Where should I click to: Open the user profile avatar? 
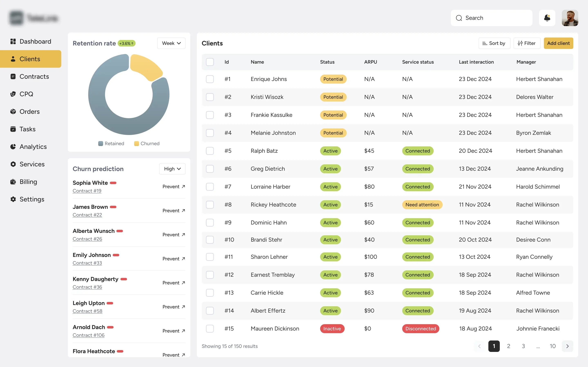(570, 18)
